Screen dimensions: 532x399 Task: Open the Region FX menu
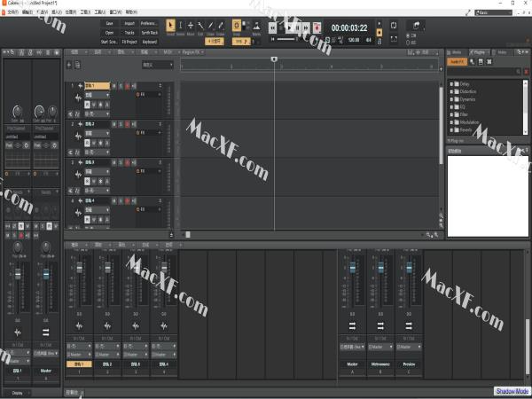click(192, 52)
